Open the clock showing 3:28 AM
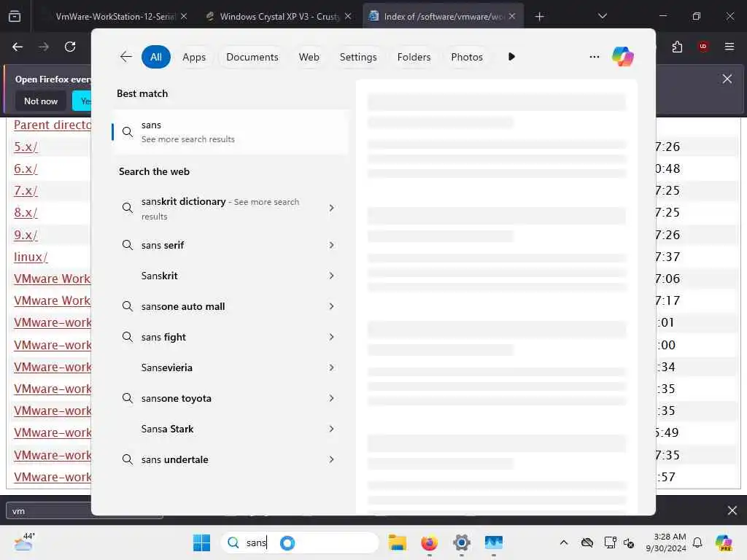This screenshot has height=560, width=747. pyautogui.click(x=666, y=542)
